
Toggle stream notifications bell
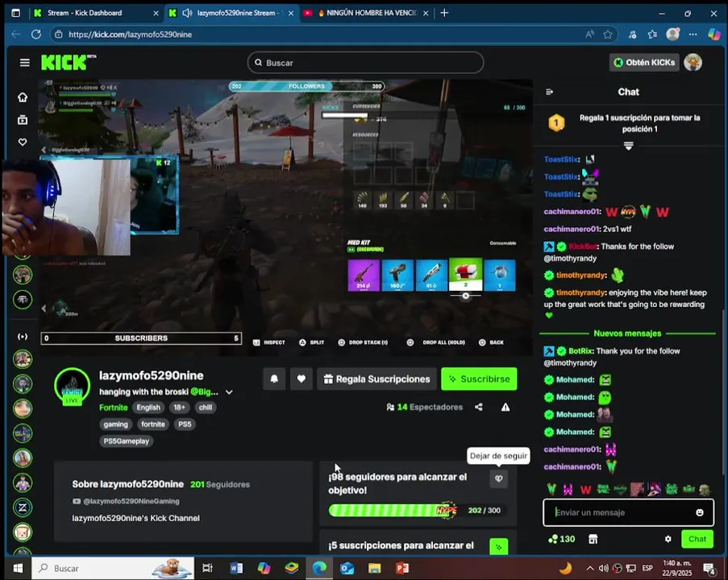(x=274, y=379)
